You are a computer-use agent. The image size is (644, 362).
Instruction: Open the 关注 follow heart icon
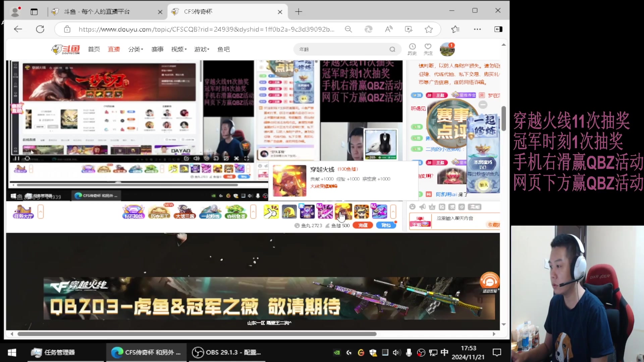tap(428, 49)
